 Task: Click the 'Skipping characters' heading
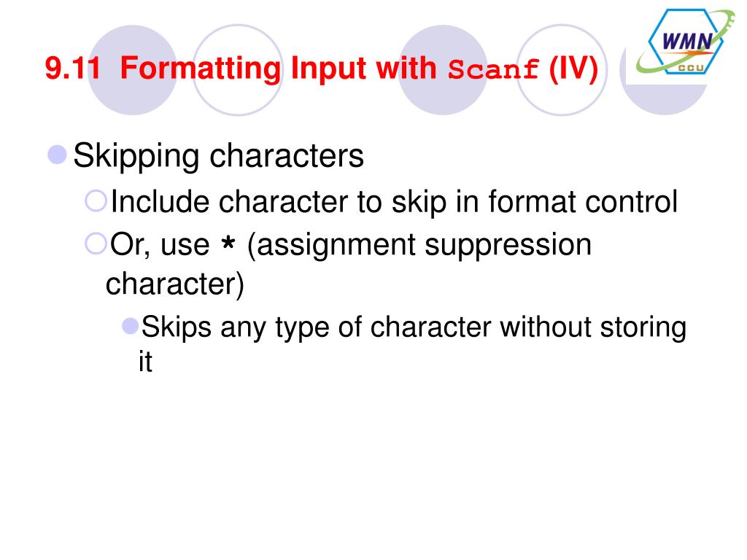[x=218, y=155]
